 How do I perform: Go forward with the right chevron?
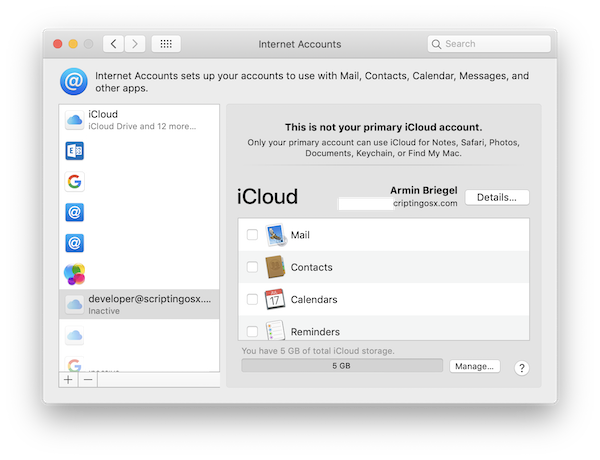135,44
